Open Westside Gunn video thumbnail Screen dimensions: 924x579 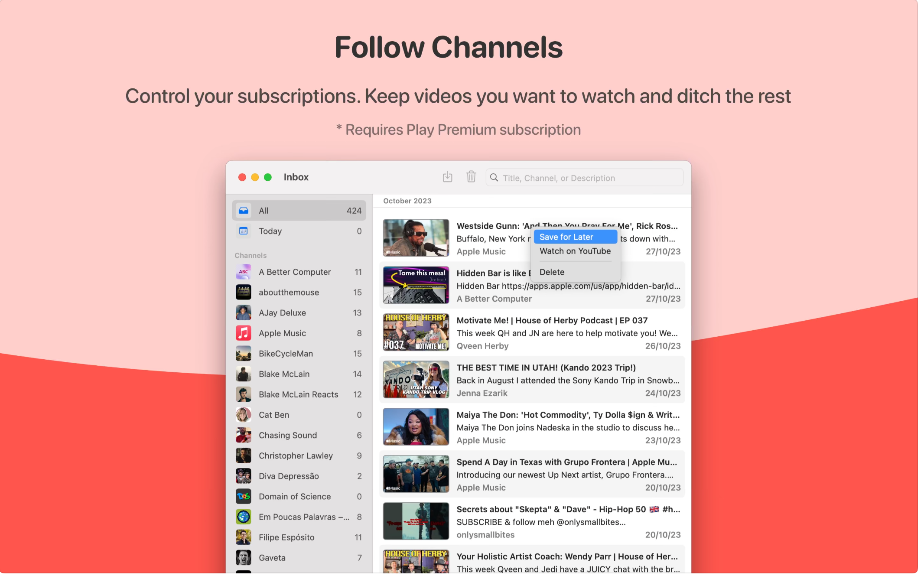(416, 238)
